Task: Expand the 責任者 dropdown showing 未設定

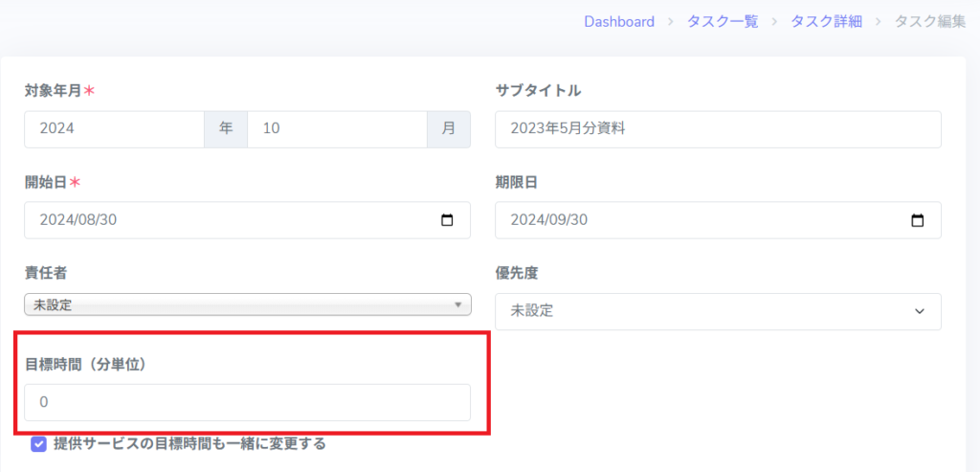Action: point(247,305)
